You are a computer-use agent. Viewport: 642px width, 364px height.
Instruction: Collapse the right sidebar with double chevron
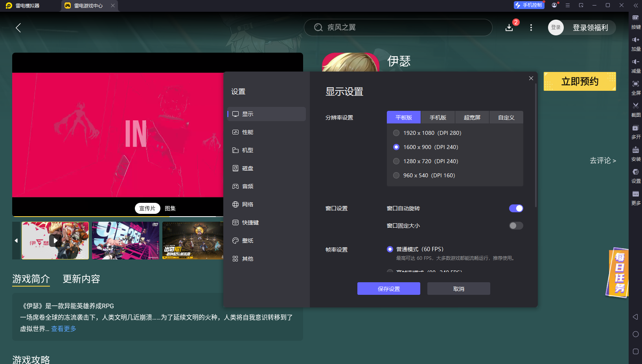pyautogui.click(x=635, y=6)
